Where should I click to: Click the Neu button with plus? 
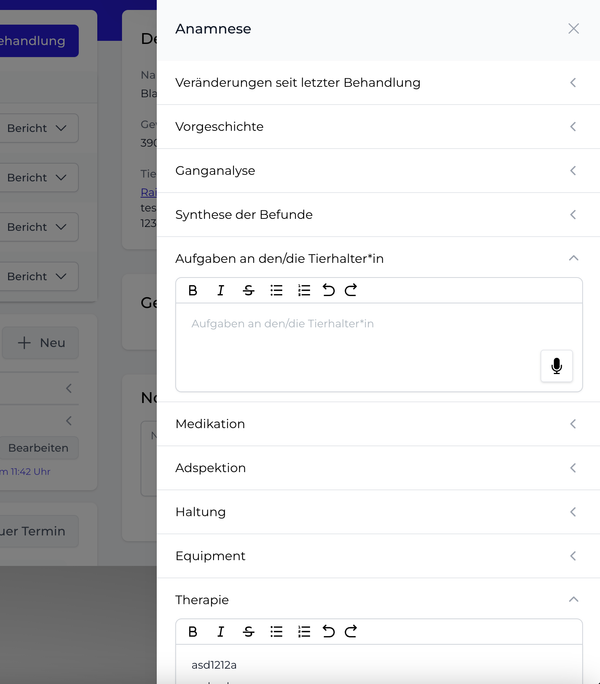click(41, 343)
